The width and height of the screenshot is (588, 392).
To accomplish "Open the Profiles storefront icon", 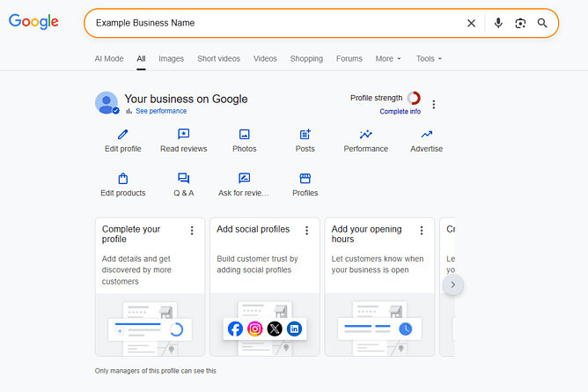I will (x=305, y=178).
